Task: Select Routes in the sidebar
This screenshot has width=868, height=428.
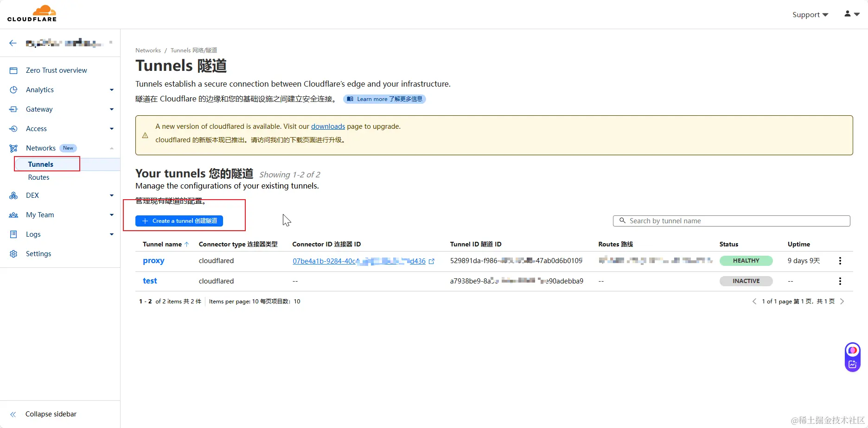Action: [38, 177]
